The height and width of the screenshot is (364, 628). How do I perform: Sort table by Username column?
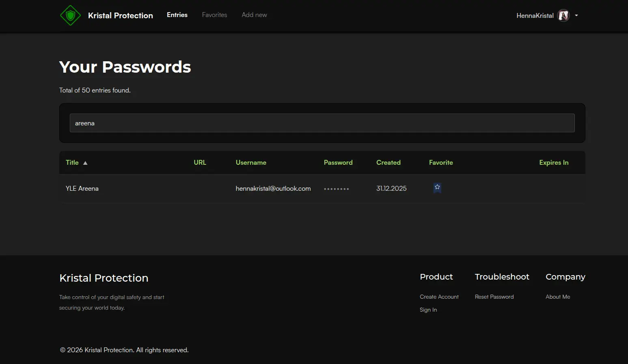click(x=251, y=162)
